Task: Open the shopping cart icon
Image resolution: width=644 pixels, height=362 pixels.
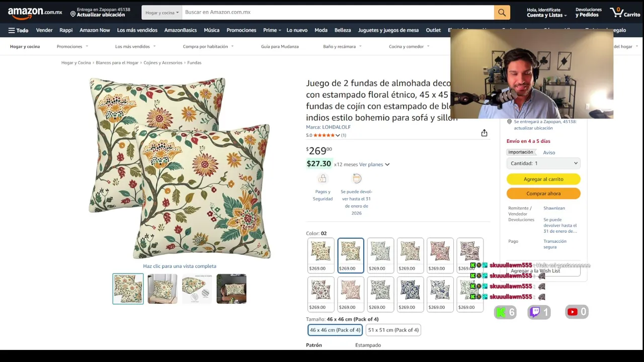Action: (624, 12)
